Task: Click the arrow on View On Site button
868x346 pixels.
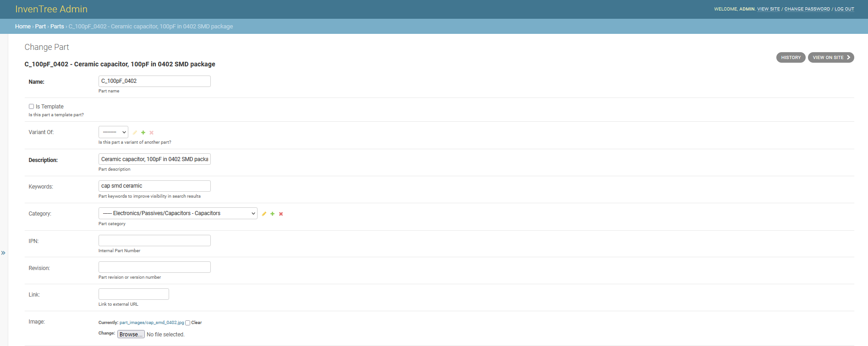Action: tap(848, 58)
